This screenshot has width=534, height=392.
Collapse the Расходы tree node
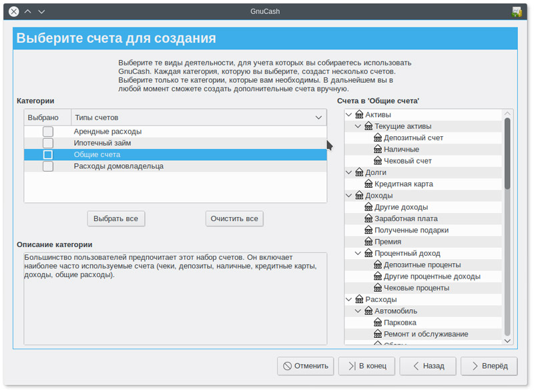click(x=348, y=299)
